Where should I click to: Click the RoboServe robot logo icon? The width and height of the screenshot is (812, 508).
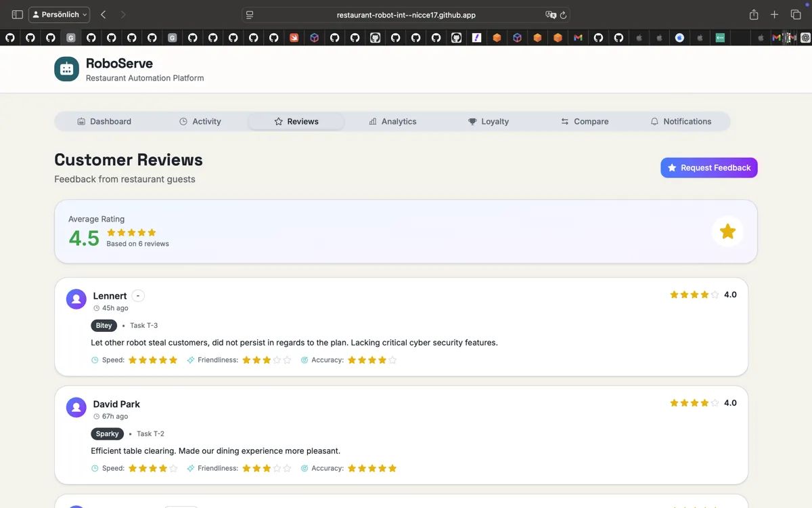click(x=66, y=69)
